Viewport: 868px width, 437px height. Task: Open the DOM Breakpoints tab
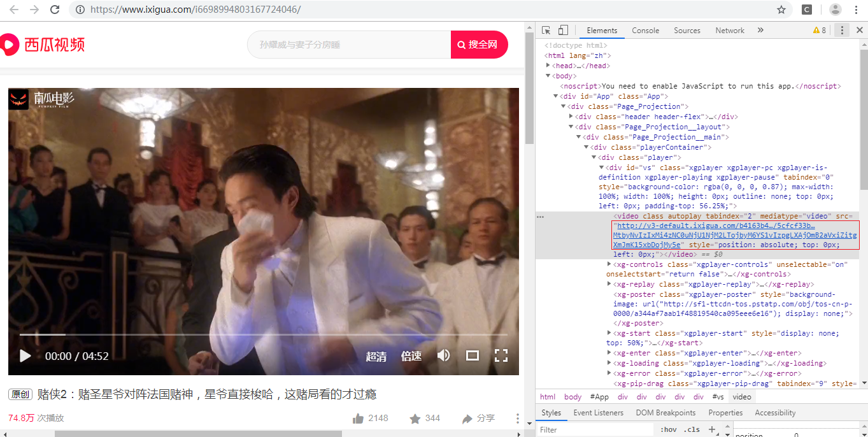click(665, 413)
